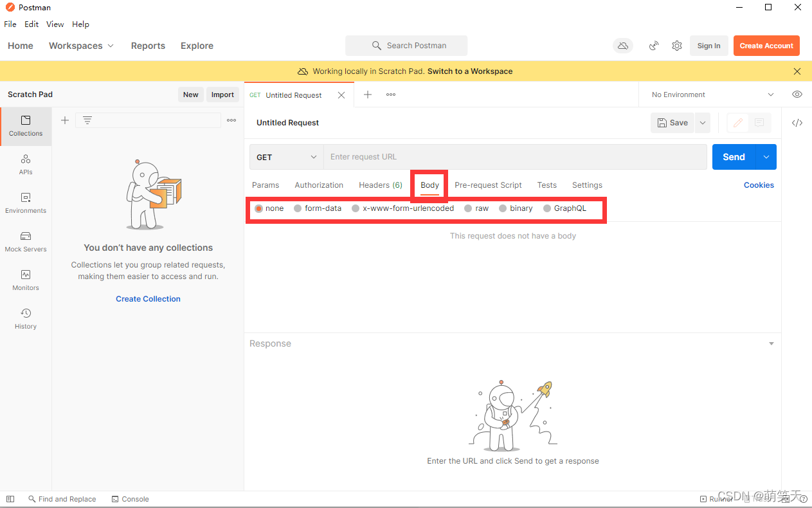Switch to the Headers (6) tab

381,185
